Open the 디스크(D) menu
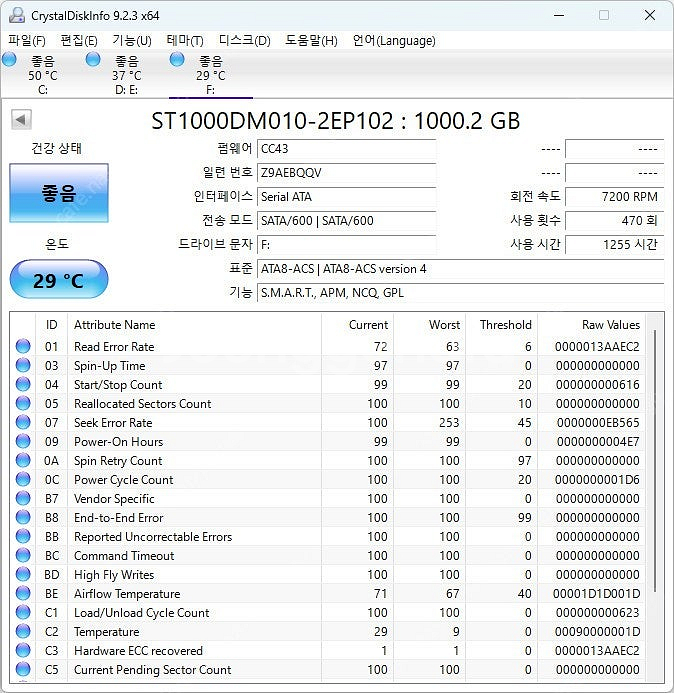Image resolution: width=674 pixels, height=693 pixels. (x=244, y=41)
